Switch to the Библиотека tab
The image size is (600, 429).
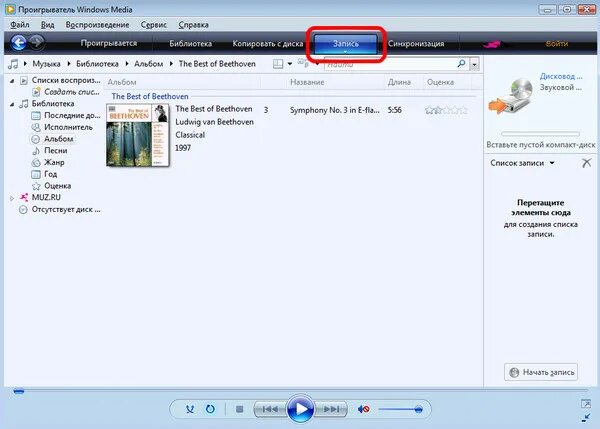coord(191,44)
